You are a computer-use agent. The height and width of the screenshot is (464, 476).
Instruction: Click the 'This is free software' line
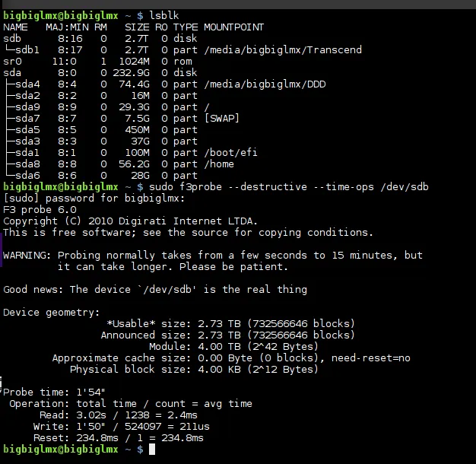(188, 233)
